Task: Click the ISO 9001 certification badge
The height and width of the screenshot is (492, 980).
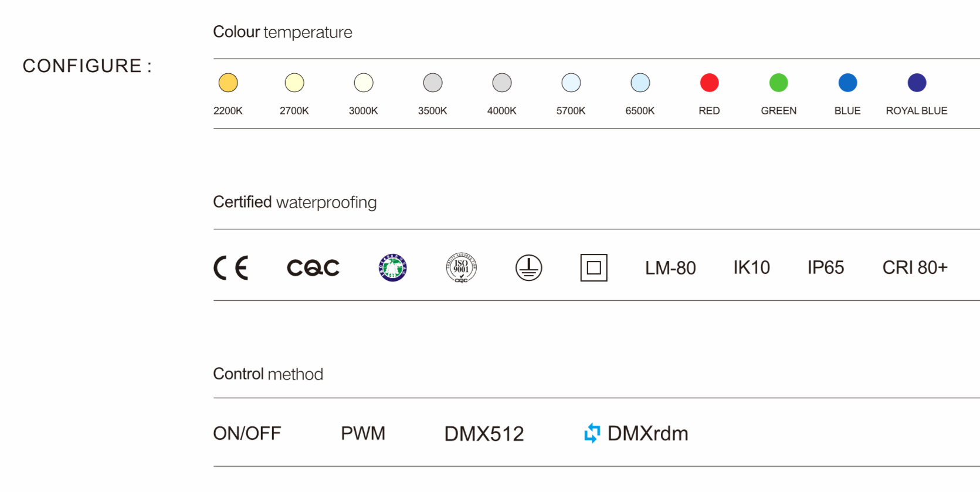Action: tap(462, 268)
